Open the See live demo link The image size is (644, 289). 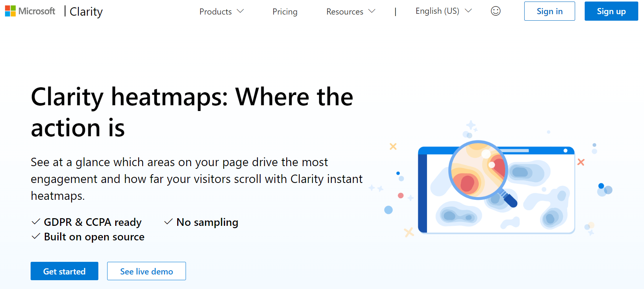point(147,271)
